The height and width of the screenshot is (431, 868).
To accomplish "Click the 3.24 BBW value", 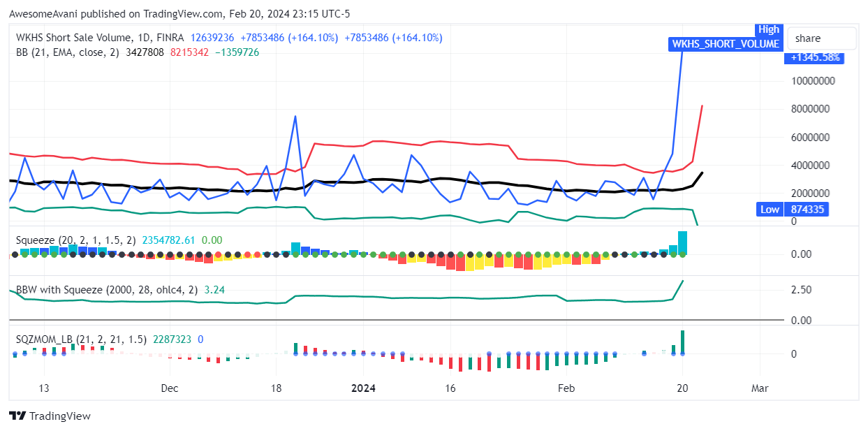I will click(x=216, y=289).
